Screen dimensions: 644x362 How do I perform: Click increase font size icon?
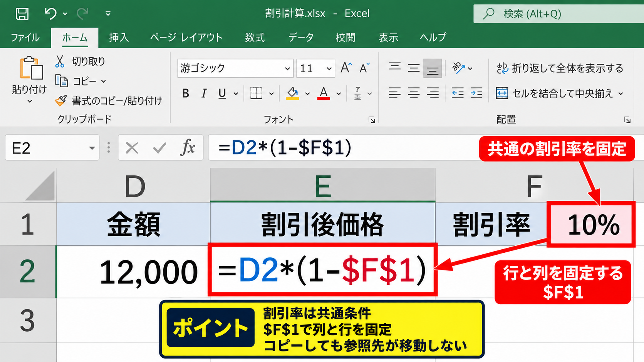click(346, 68)
